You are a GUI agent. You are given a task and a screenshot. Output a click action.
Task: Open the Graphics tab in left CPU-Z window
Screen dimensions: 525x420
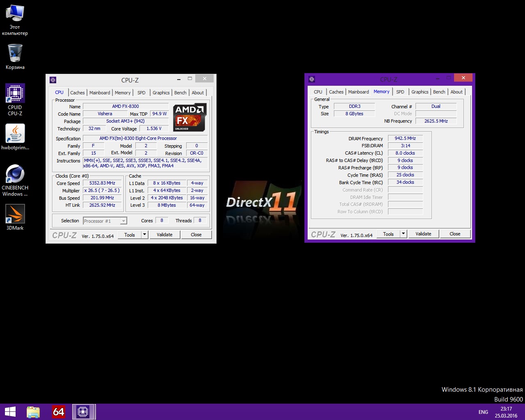pos(161,93)
